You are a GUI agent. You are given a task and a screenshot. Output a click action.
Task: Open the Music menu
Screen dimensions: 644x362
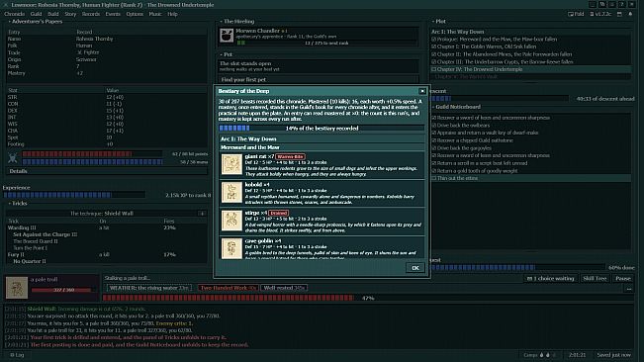click(155, 14)
